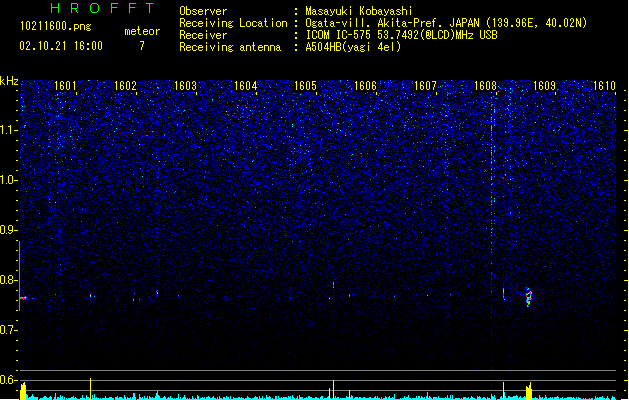Click the HROFFT title text

click(x=103, y=8)
